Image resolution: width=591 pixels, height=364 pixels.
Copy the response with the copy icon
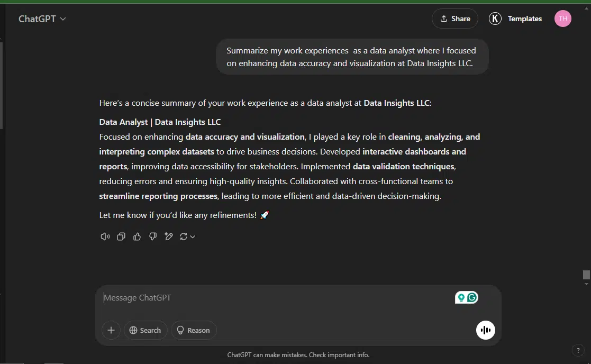click(121, 236)
